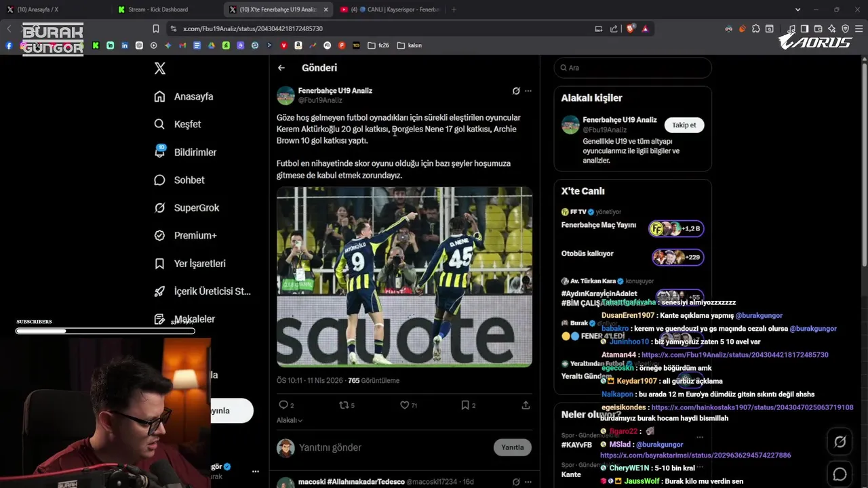Open Brave Shields lion icon
This screenshot has width=868, height=488.
click(x=630, y=28)
